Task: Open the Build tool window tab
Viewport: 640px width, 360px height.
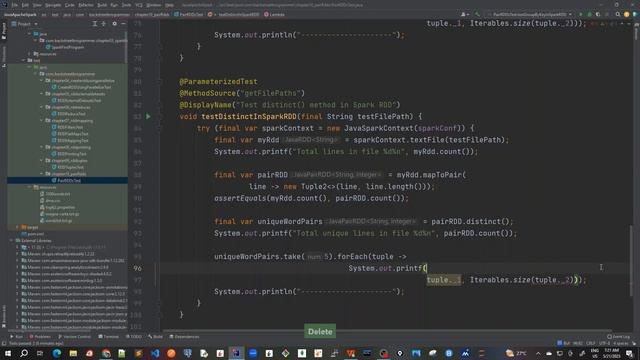Action: 155,337
